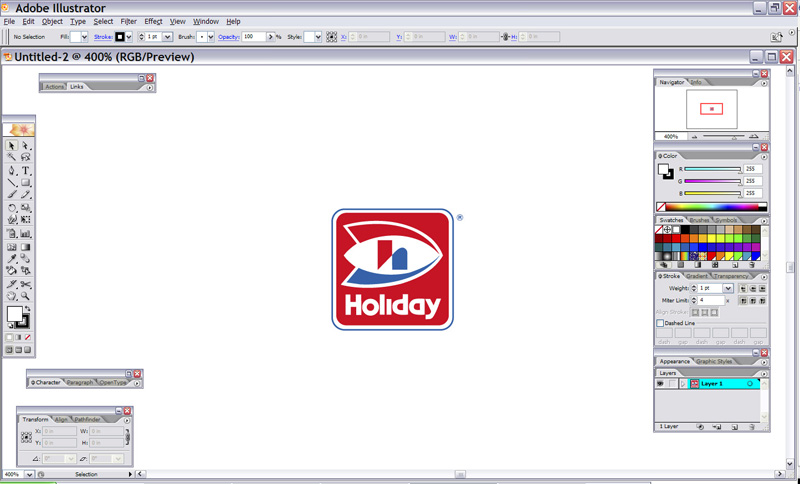Set toolbox paint mode to None

coord(28,338)
